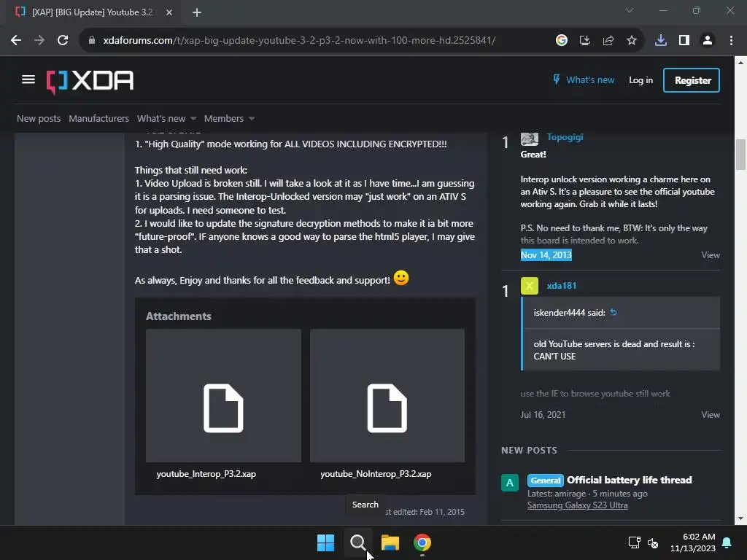747x560 pixels.
Task: Close the XAP Youtube 3.2 tab
Action: (x=169, y=12)
